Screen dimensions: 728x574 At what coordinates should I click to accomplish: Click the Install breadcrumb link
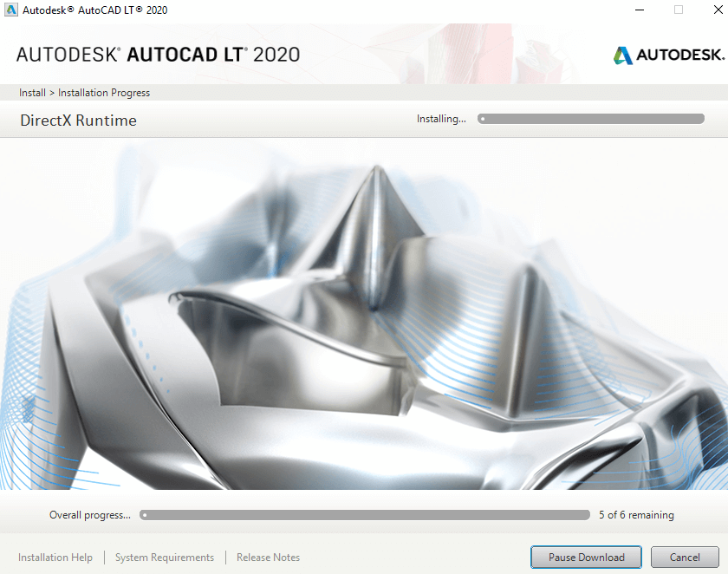tap(32, 92)
